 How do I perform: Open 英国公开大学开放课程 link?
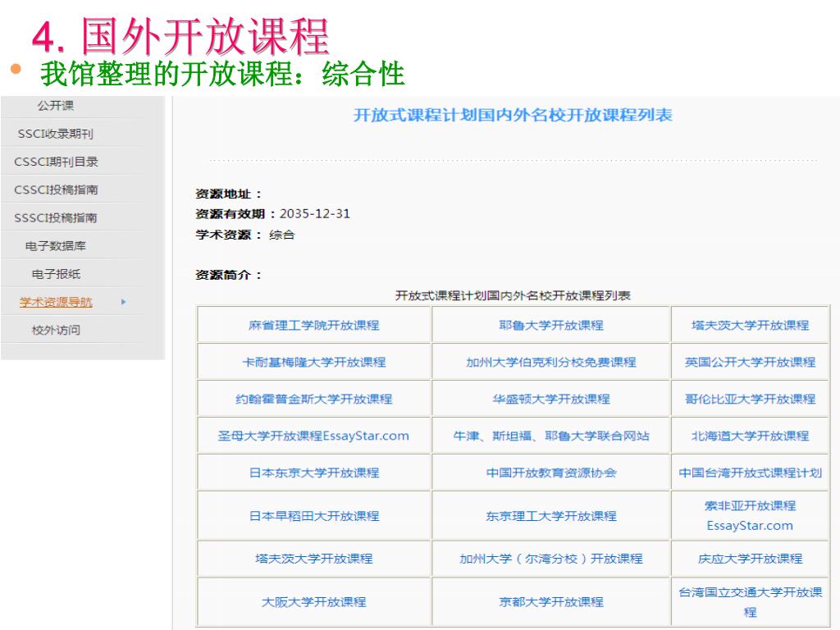click(750, 362)
